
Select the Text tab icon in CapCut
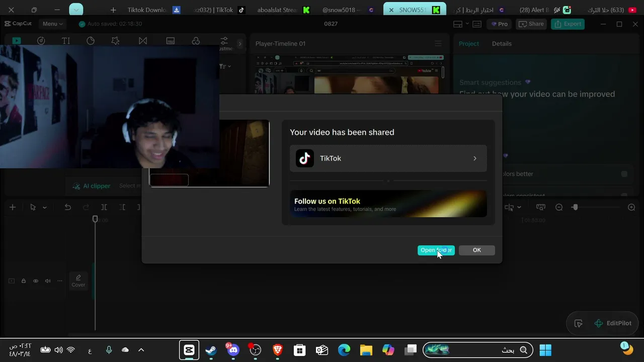[66, 41]
